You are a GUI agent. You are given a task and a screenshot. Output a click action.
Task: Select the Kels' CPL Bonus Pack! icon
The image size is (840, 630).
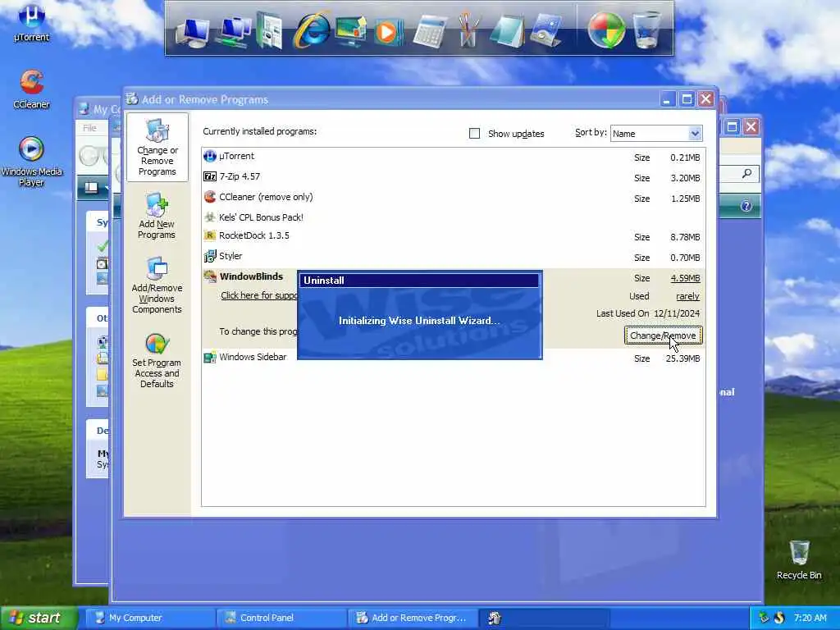210,217
